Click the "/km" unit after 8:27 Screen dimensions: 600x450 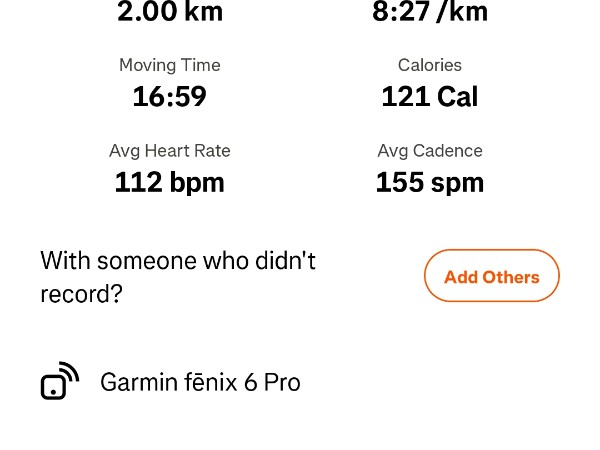461,12
